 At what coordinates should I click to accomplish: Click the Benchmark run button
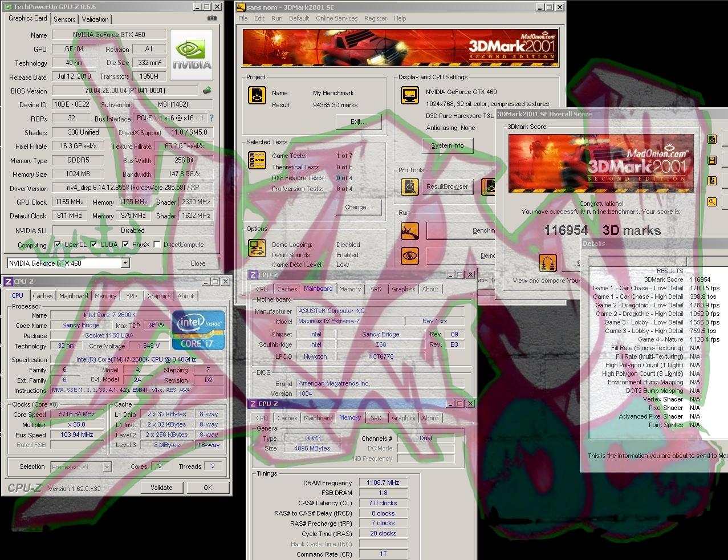[x=462, y=231]
